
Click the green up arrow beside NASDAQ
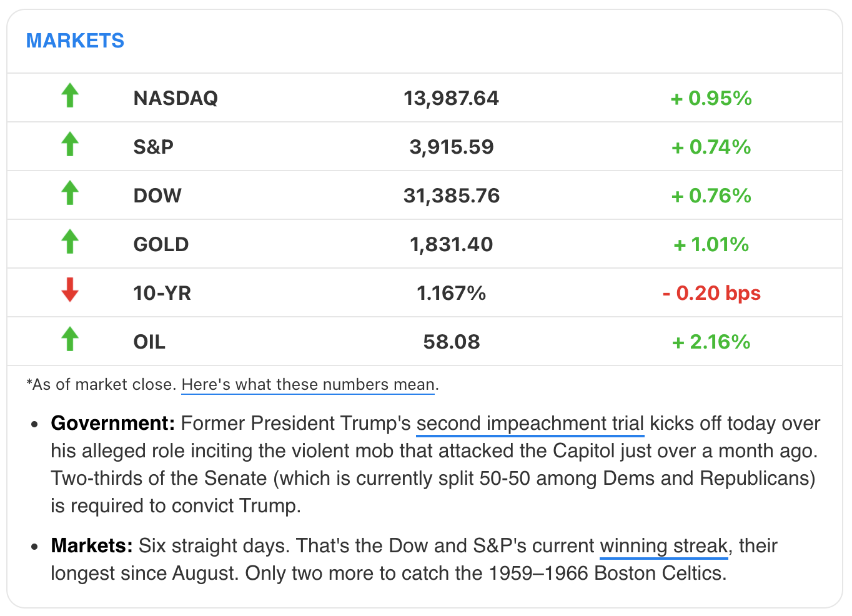pos(70,96)
